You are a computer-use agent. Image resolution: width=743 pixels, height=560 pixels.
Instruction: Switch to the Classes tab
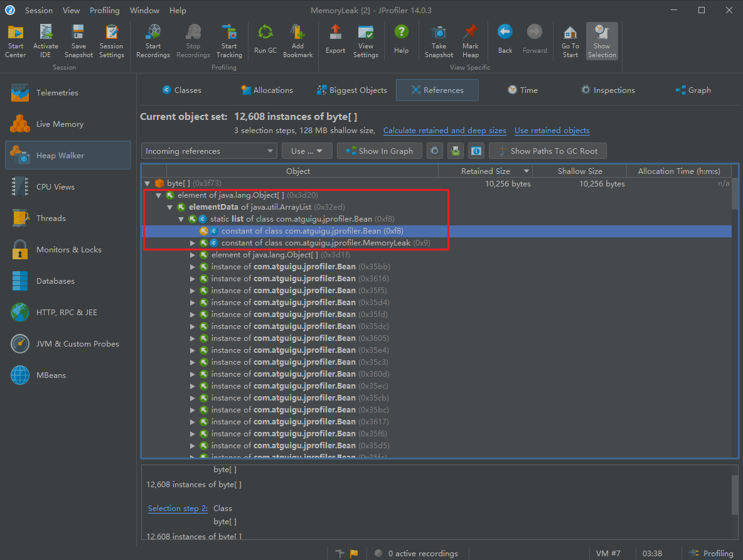click(x=182, y=90)
